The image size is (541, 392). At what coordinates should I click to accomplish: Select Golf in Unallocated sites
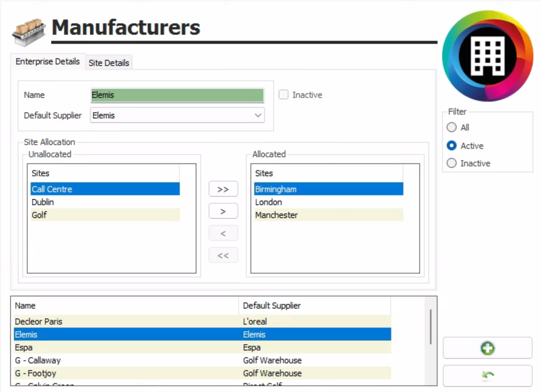click(105, 215)
